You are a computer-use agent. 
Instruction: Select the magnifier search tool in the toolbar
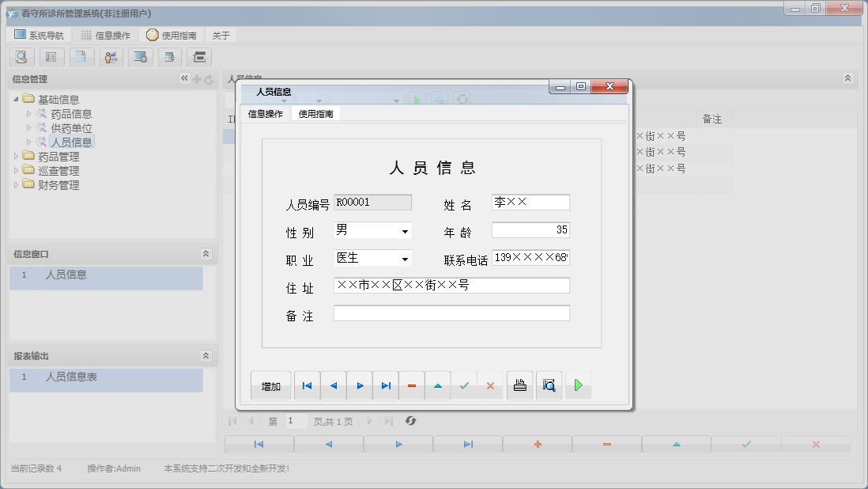21,57
